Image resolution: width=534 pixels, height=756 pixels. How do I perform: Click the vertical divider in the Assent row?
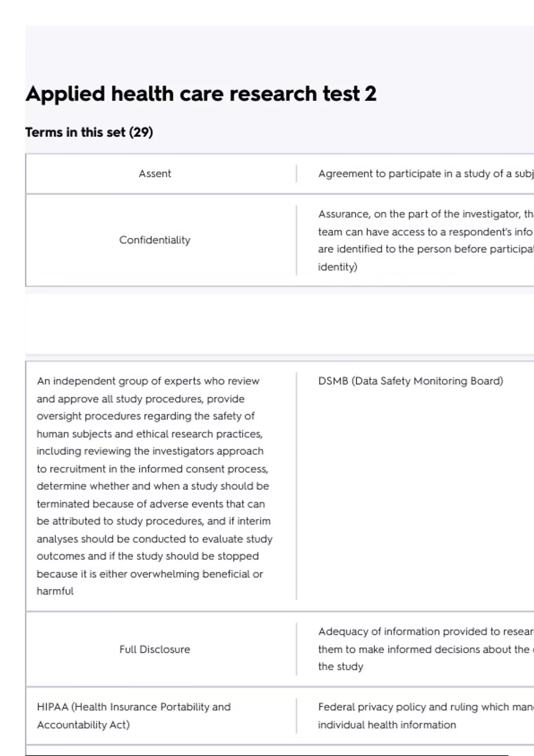click(x=296, y=173)
